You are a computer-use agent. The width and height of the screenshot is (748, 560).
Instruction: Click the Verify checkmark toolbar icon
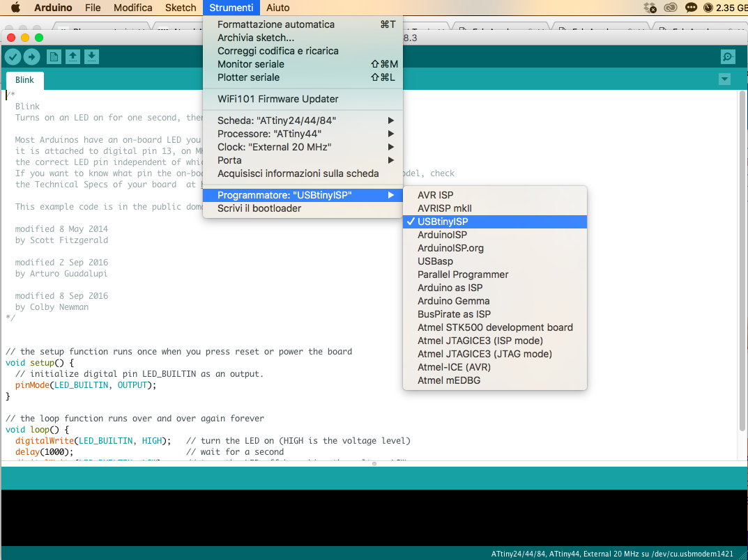coord(13,56)
